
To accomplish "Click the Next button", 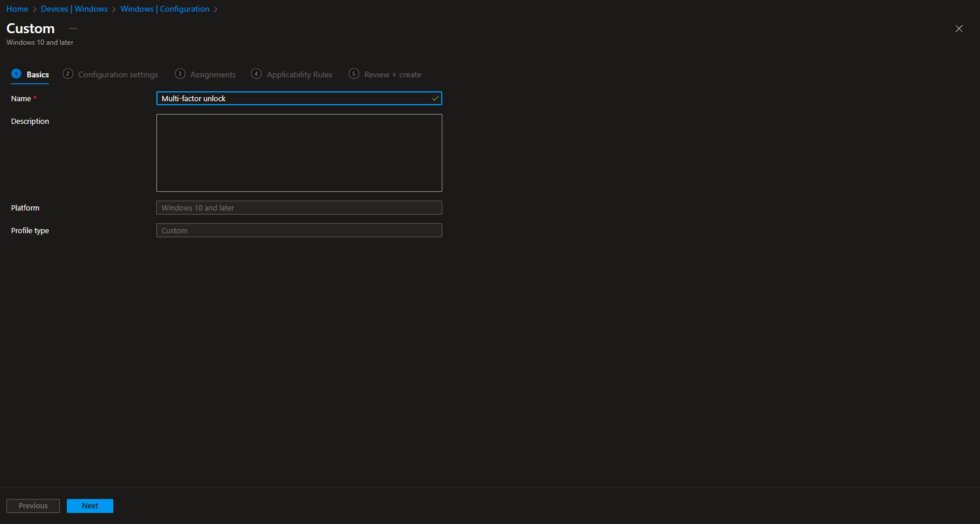I will point(90,505).
